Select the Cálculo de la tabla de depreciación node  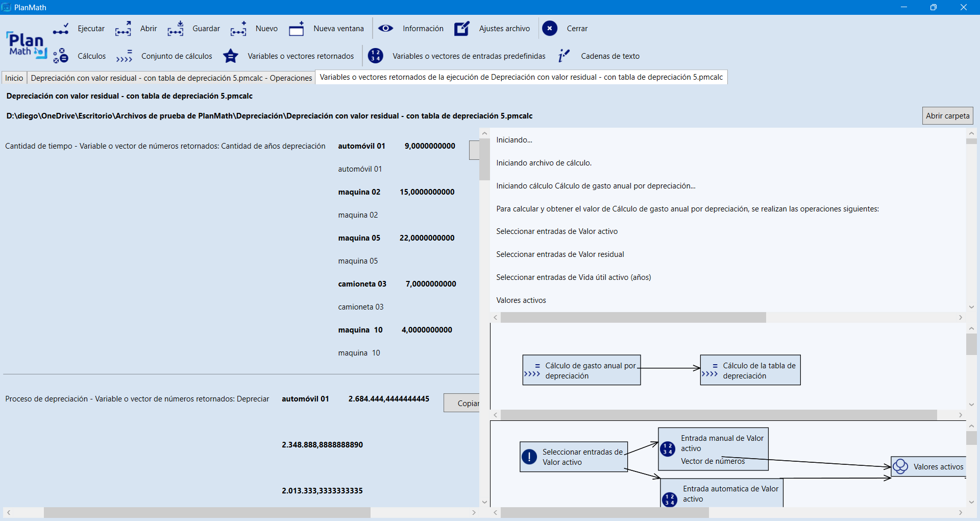pyautogui.click(x=750, y=370)
